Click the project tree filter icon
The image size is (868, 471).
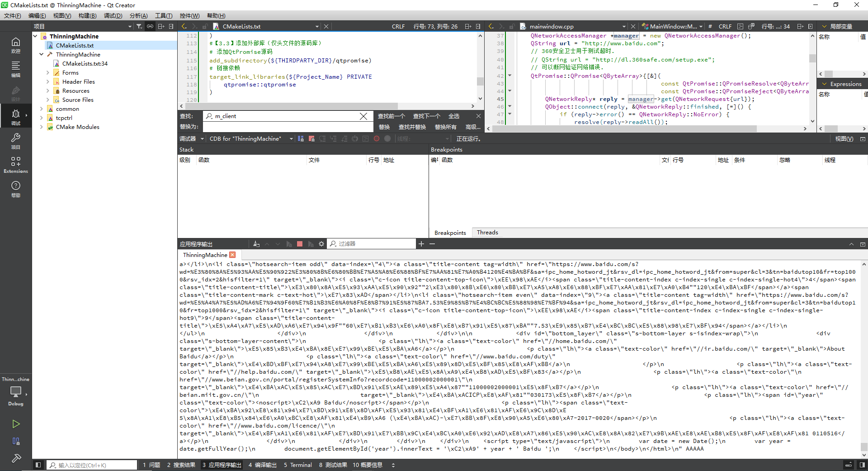(x=139, y=26)
